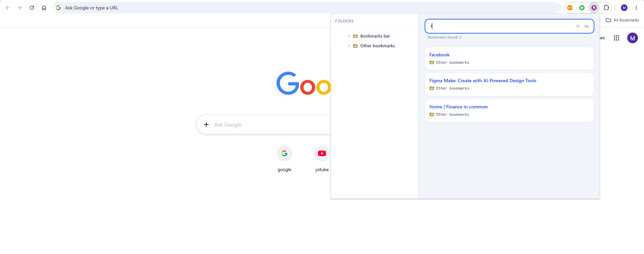Open Google account avatar on page

click(x=633, y=38)
